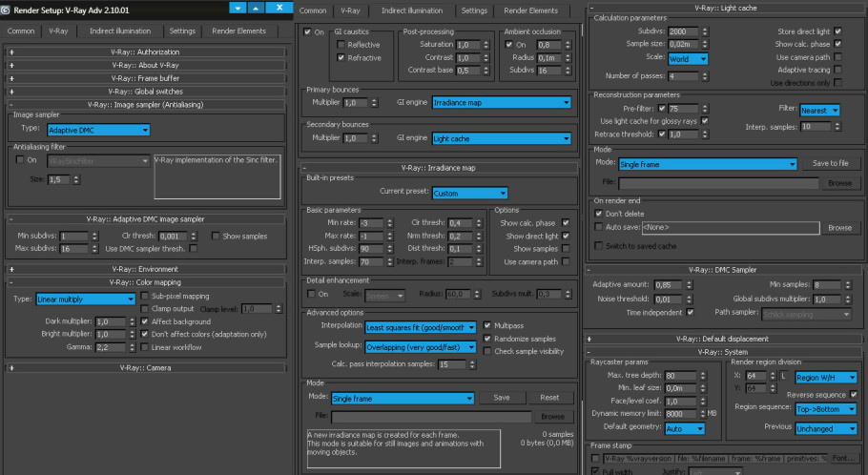The width and height of the screenshot is (868, 475).
Task: Toggle Refractive GI caustics checkbox
Action: (x=341, y=57)
